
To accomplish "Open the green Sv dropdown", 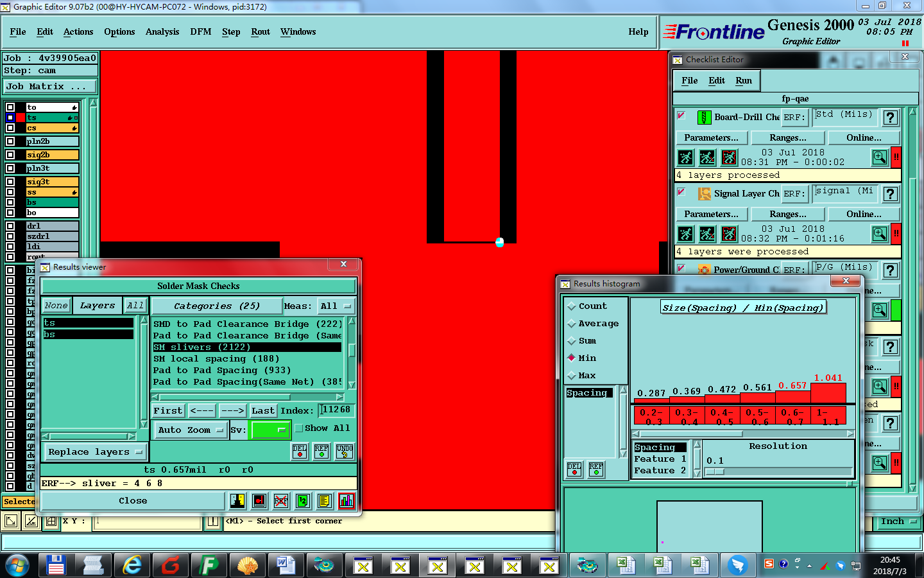I will [x=270, y=430].
